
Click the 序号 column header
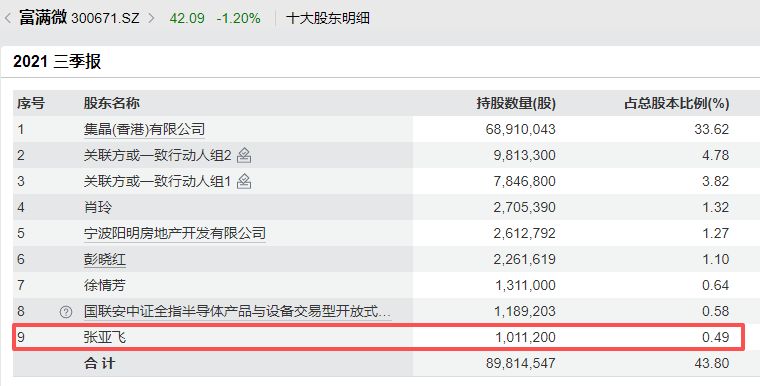click(x=31, y=103)
